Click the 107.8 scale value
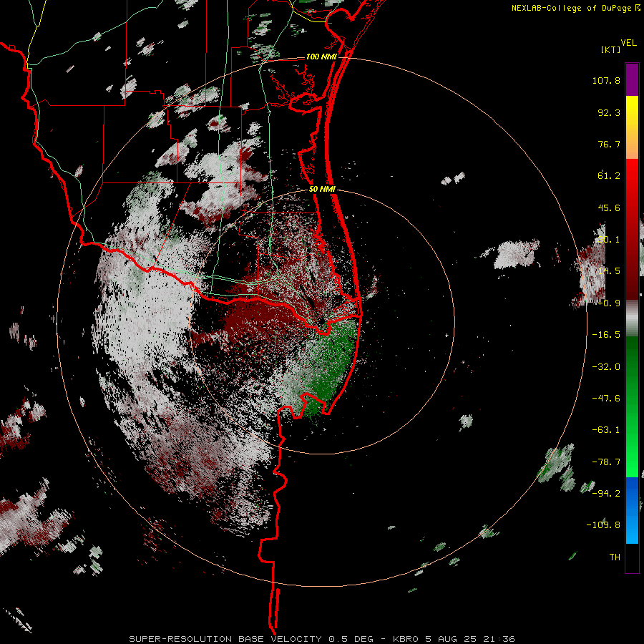Image resolution: width=644 pixels, height=644 pixels. (x=606, y=80)
